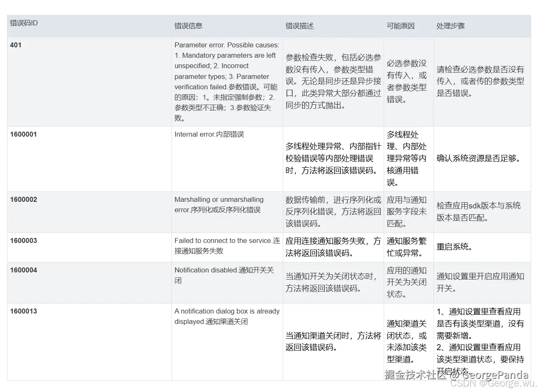Viewport: 539px width, 392px height.
Task: Click the cause 通知渠道关闭状态
Action: (409, 342)
